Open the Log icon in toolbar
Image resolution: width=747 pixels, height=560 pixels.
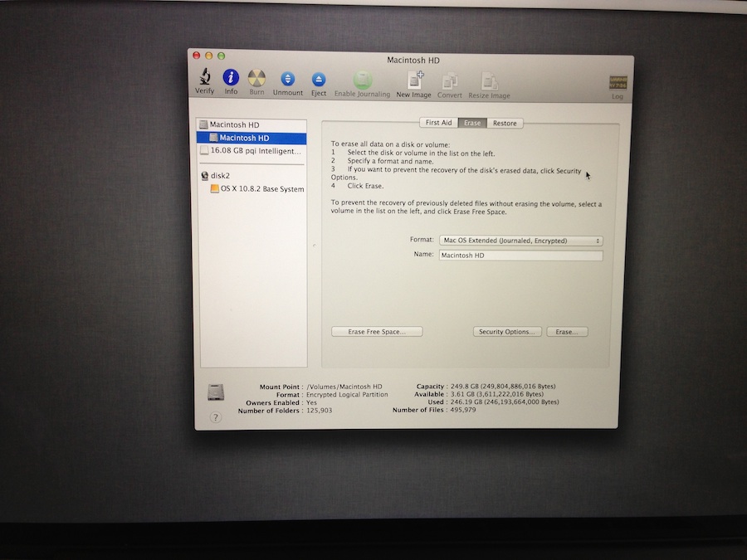pyautogui.click(x=618, y=83)
